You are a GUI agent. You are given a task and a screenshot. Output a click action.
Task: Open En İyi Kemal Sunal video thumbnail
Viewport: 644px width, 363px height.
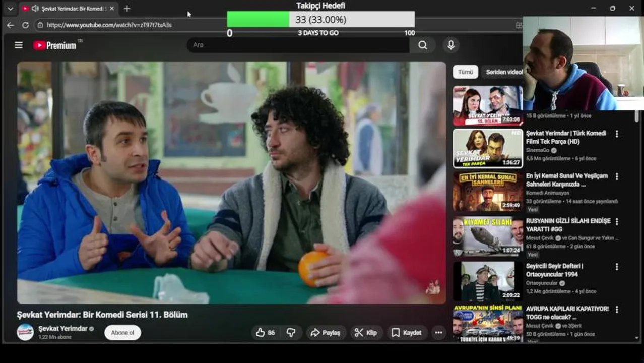(488, 192)
